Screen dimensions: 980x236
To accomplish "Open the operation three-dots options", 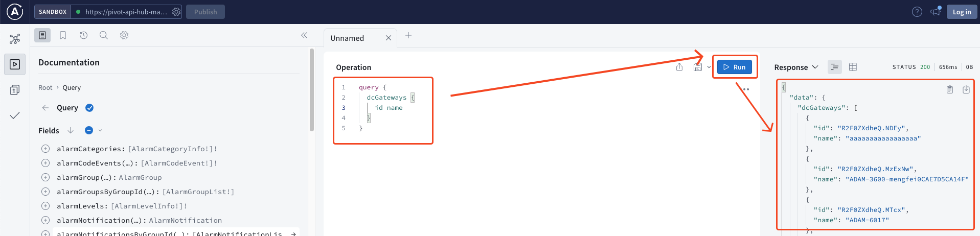I will click(x=746, y=89).
